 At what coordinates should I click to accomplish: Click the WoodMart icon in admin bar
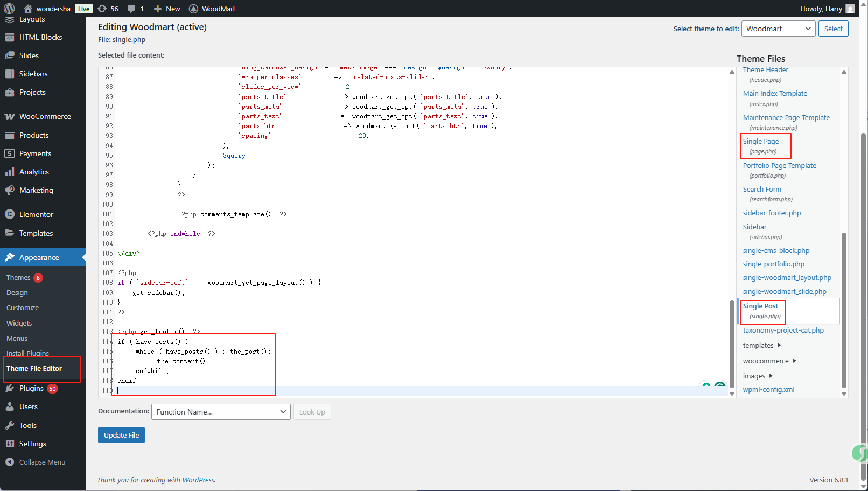[194, 9]
